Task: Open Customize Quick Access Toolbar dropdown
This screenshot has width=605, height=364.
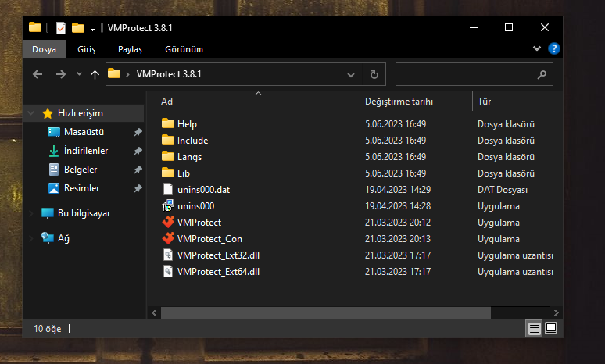Action: (x=92, y=29)
